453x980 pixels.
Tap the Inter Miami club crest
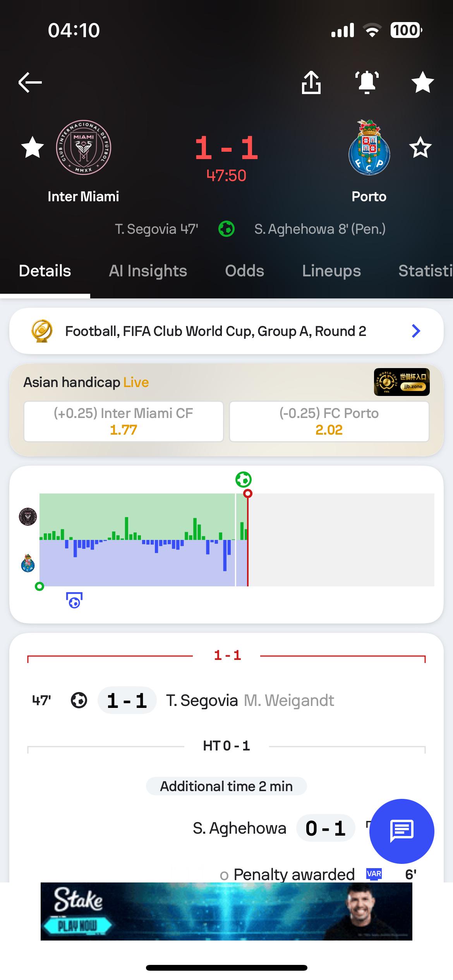(x=84, y=147)
